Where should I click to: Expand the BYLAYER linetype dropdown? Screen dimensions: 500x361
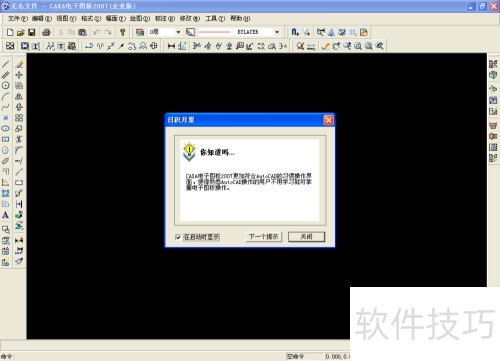[x=277, y=32]
